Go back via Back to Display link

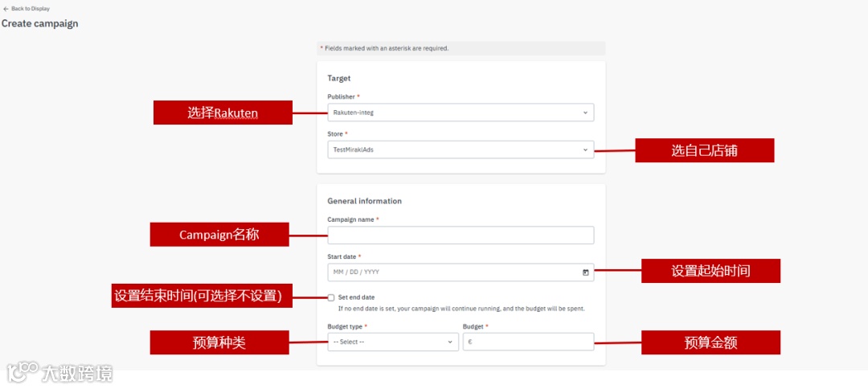pos(27,9)
